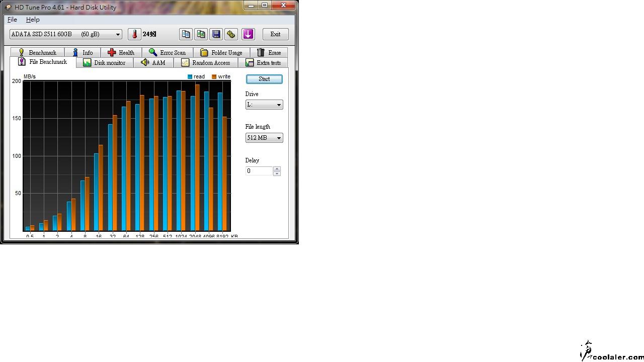Open the Random Access tab

(206, 63)
